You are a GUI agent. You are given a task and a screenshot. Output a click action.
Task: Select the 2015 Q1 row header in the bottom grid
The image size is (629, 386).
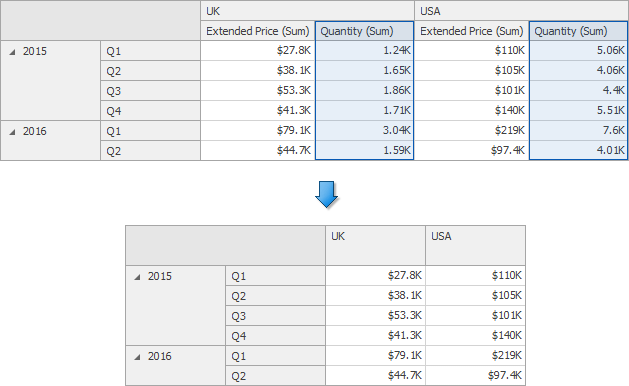[x=276, y=276]
